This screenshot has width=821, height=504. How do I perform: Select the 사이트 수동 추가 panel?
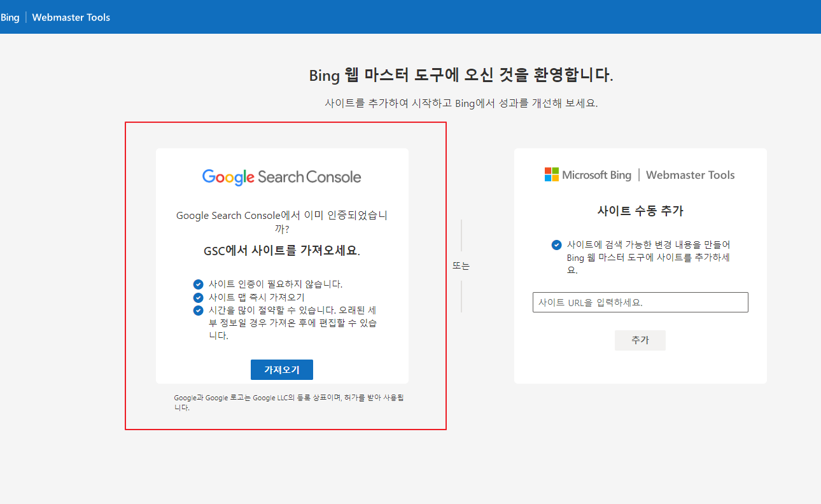coord(640,265)
